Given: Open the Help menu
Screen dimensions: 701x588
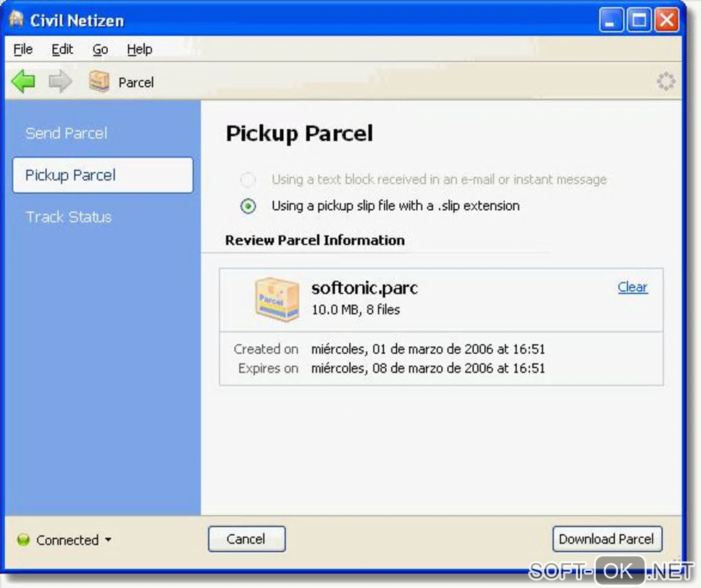Looking at the screenshot, I should 140,49.
